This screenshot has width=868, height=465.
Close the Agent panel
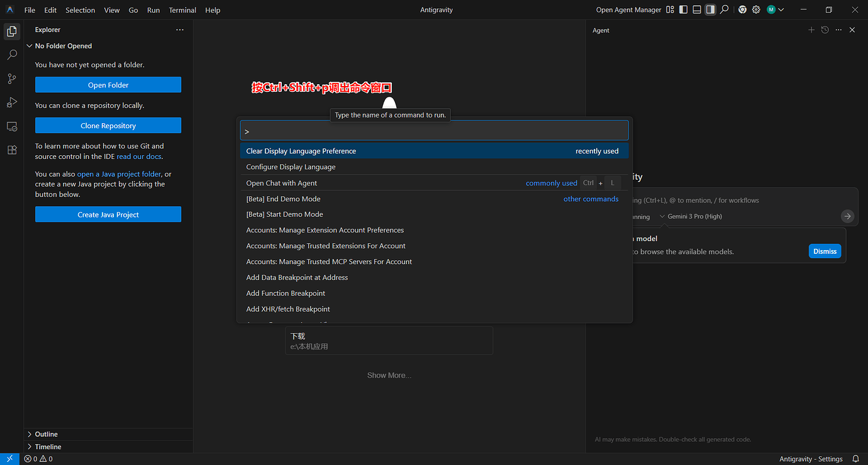852,30
